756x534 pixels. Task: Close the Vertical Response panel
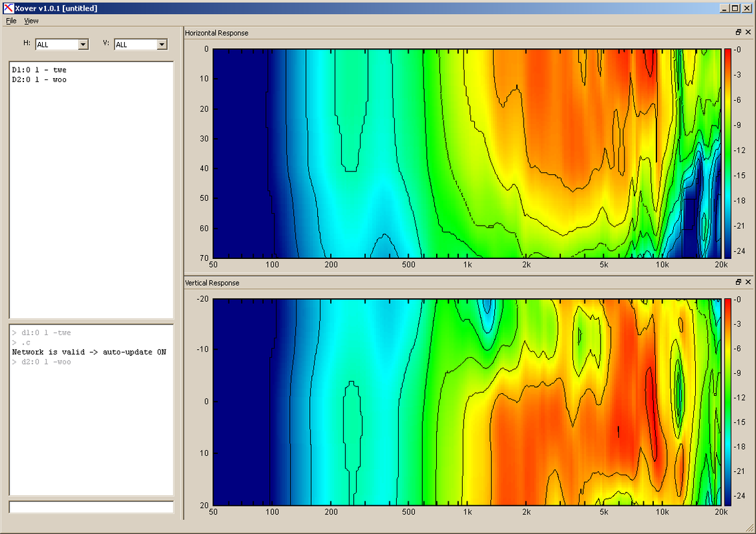[748, 282]
